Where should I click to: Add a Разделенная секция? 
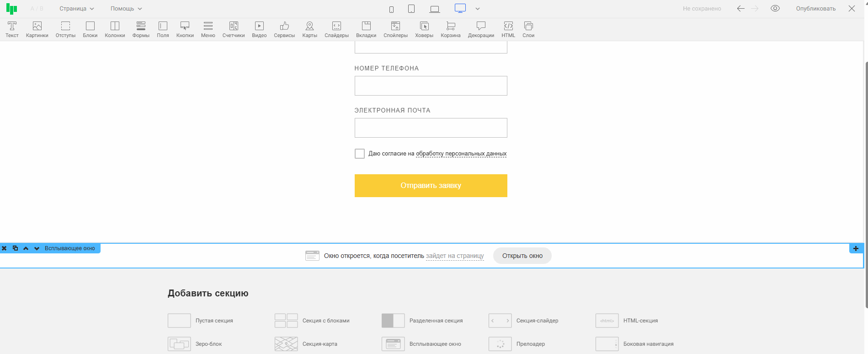(x=422, y=321)
